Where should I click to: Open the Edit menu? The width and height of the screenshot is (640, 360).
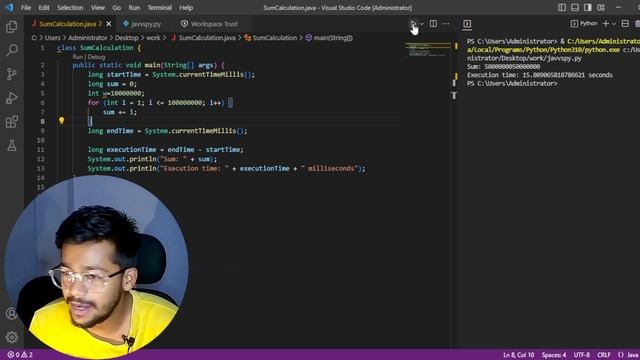[44, 7]
